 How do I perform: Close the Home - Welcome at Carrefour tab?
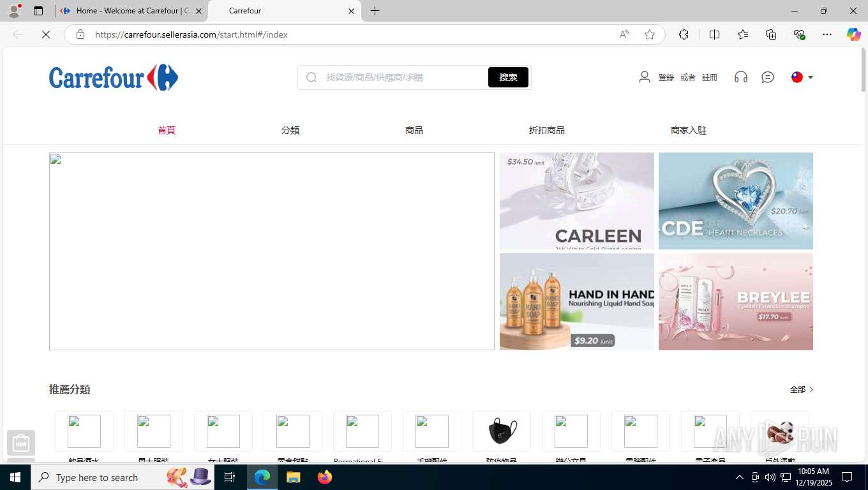198,11
